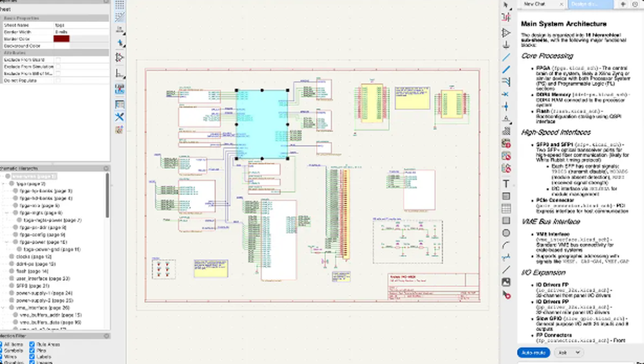Select the Place Image tool
Viewport: 644px width, 364px height.
pos(506,282)
